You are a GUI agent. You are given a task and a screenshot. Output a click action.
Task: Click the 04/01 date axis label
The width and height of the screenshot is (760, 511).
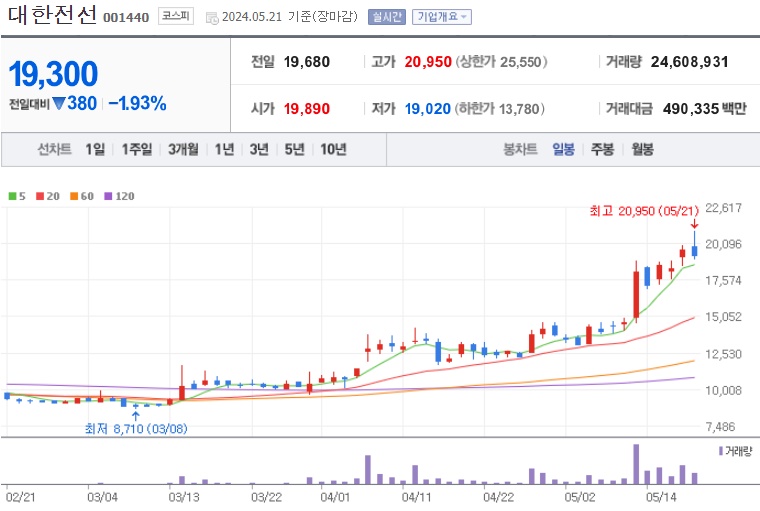[335, 497]
